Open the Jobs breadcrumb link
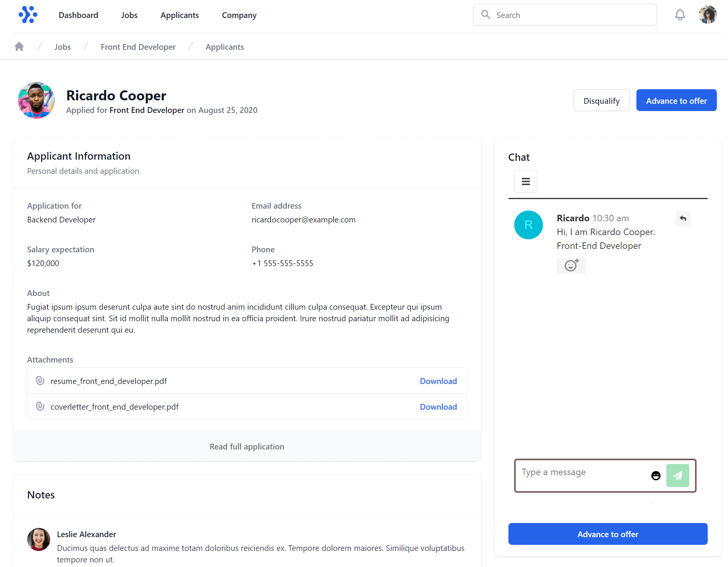The image size is (728, 567). tap(62, 46)
